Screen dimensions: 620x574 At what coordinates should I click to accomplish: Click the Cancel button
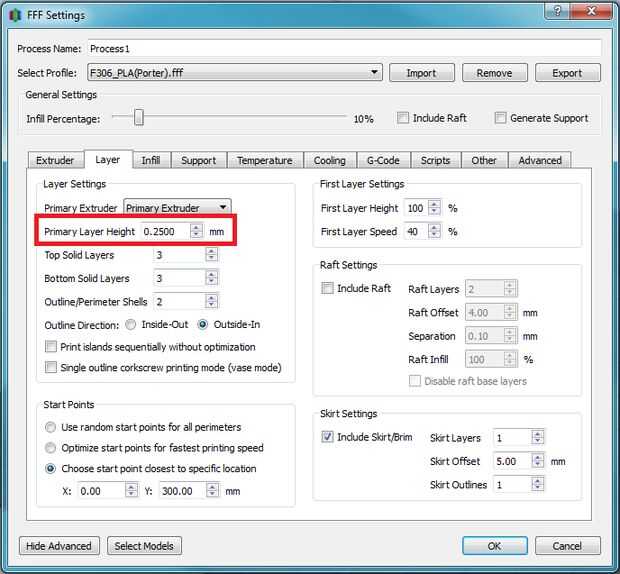tap(567, 546)
